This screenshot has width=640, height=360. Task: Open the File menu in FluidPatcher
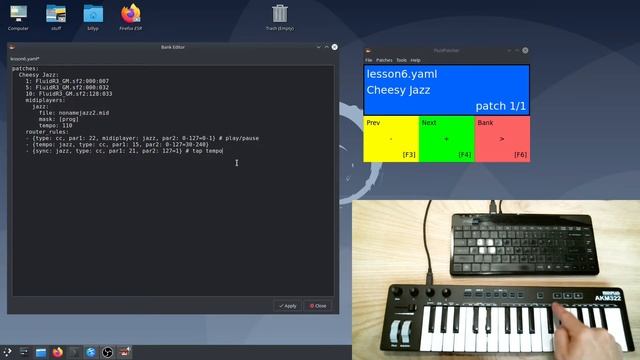369,60
